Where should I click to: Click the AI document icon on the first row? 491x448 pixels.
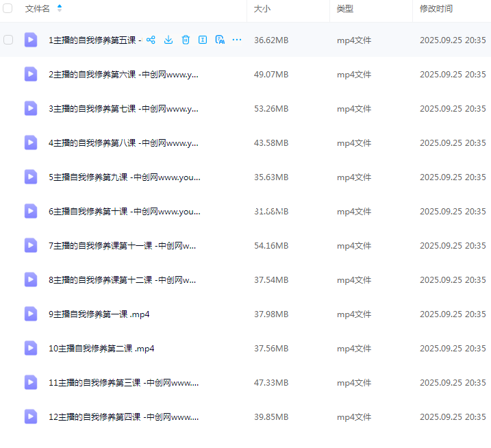point(220,40)
